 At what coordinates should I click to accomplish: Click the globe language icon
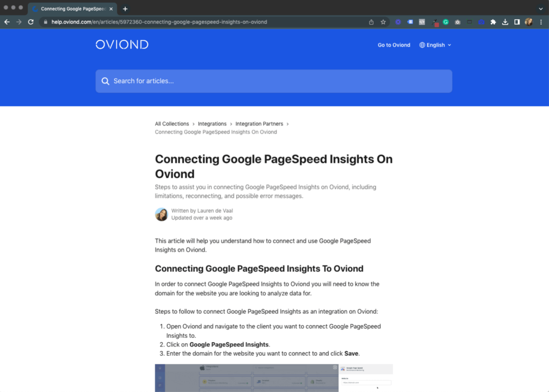pyautogui.click(x=422, y=45)
